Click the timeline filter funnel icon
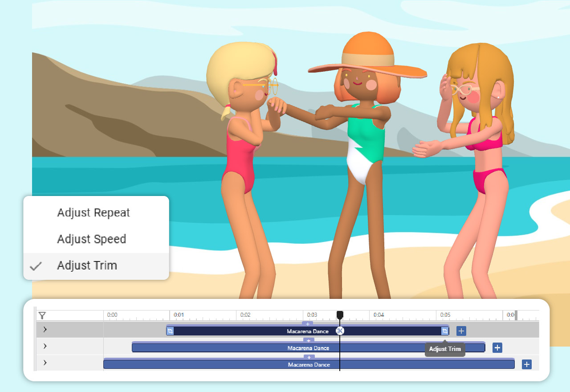 point(42,315)
